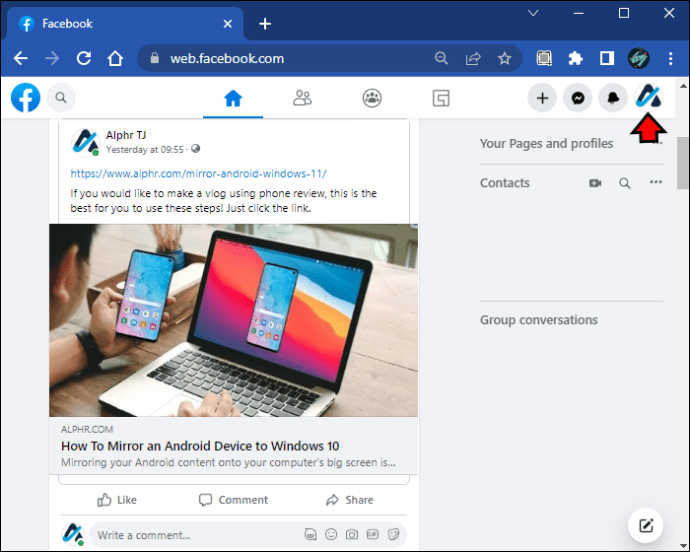This screenshot has height=552, width=690.
Task: Insert an avatar sticker in comment
Action: pos(310,534)
